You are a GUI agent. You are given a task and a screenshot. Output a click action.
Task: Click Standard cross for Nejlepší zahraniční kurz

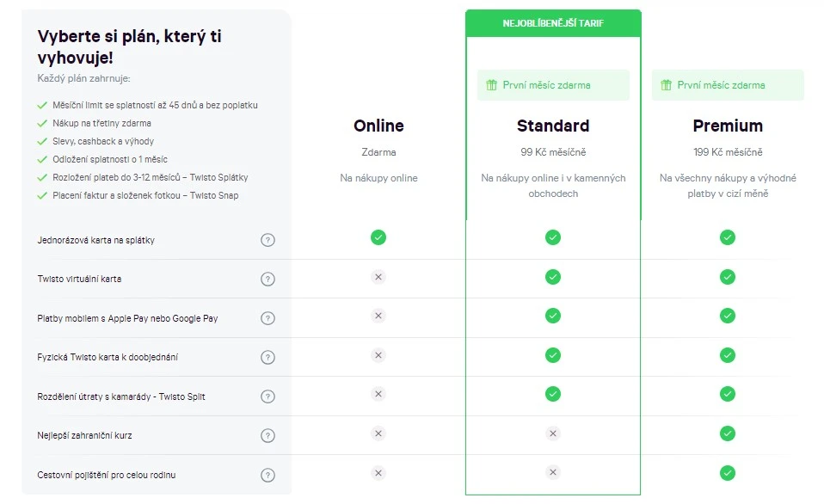pyautogui.click(x=553, y=433)
